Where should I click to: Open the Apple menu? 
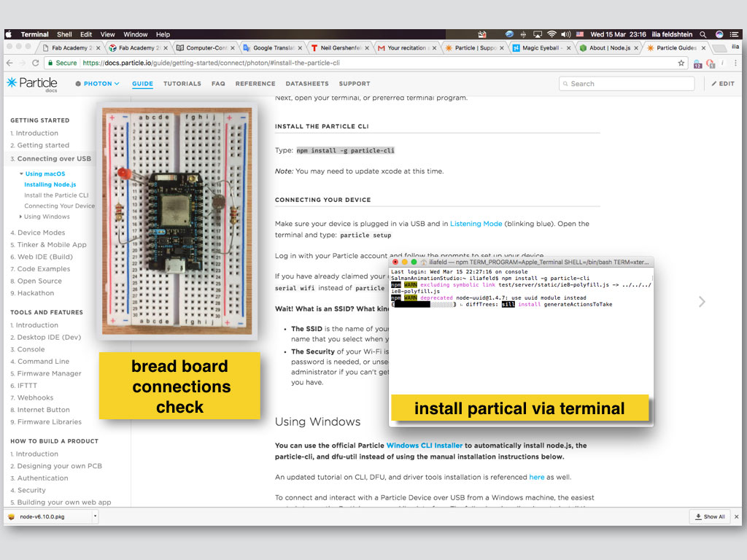tap(9, 34)
